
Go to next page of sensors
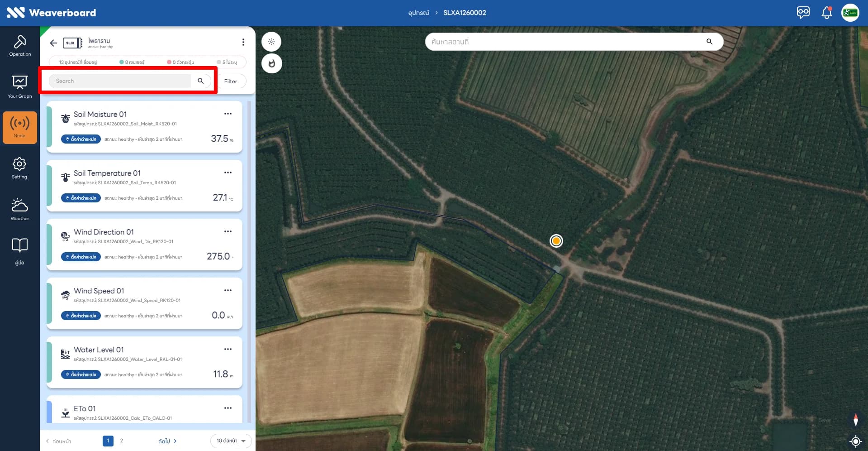(x=167, y=441)
